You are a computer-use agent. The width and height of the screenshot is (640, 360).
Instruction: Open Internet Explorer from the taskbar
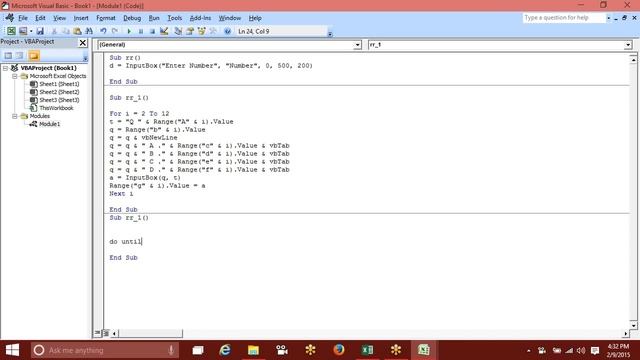click(225, 350)
